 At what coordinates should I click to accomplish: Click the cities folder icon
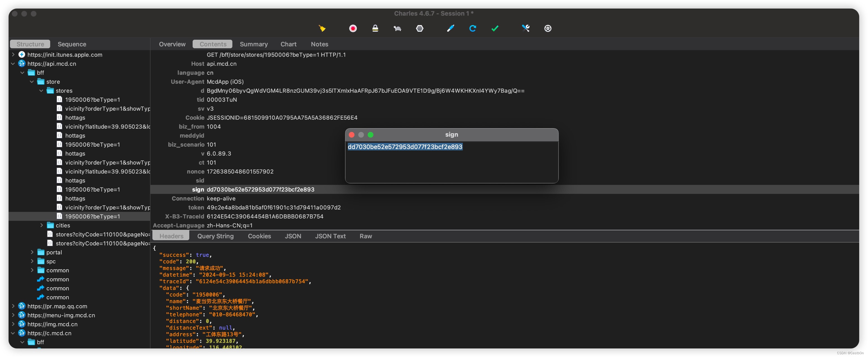click(50, 225)
